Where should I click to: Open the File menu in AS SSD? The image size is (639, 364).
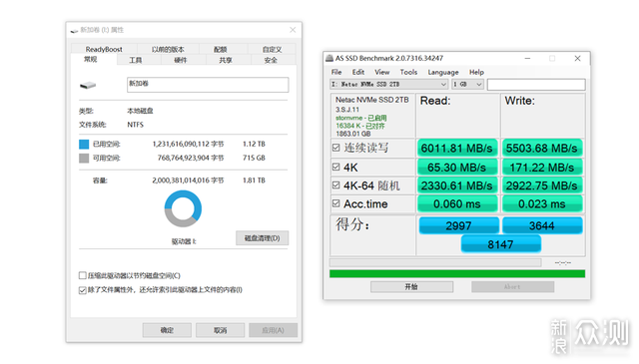click(x=336, y=72)
